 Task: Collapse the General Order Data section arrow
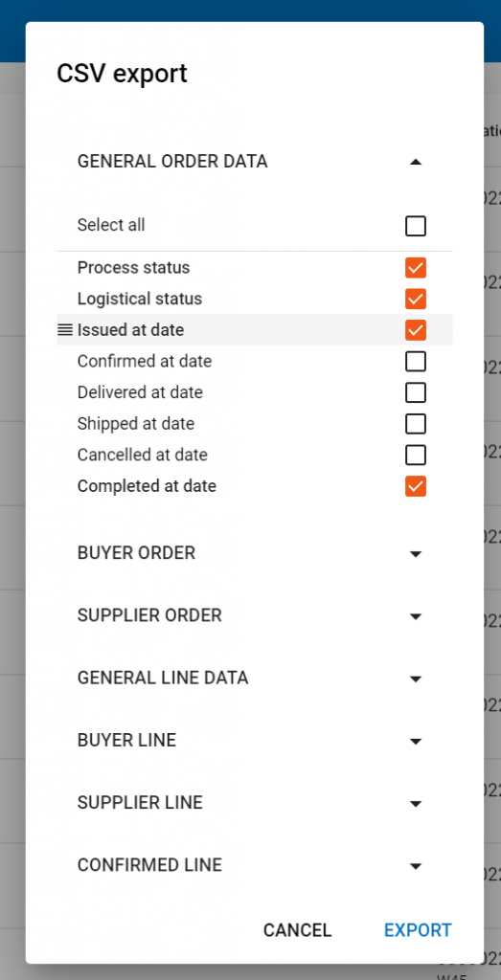[x=416, y=162]
